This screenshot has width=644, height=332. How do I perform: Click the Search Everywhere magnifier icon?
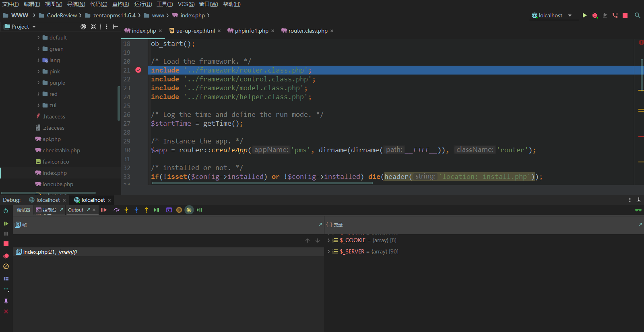[x=637, y=15]
